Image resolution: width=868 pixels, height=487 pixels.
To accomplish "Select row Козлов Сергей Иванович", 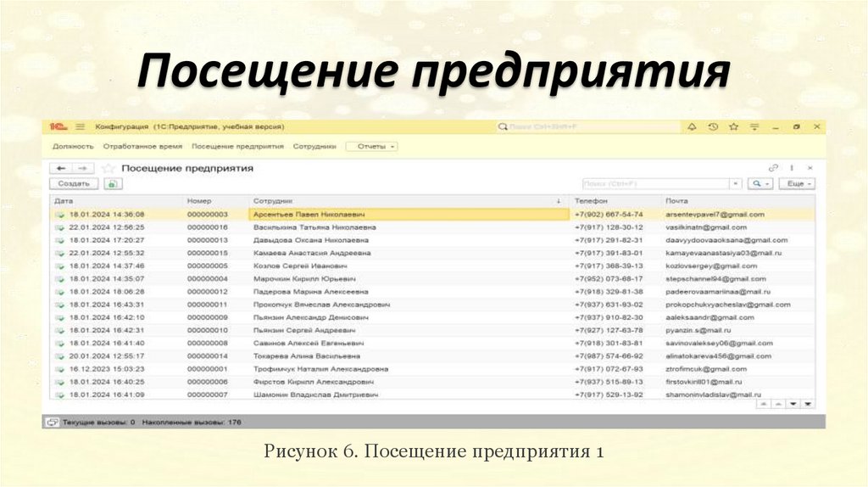I will pos(432,266).
